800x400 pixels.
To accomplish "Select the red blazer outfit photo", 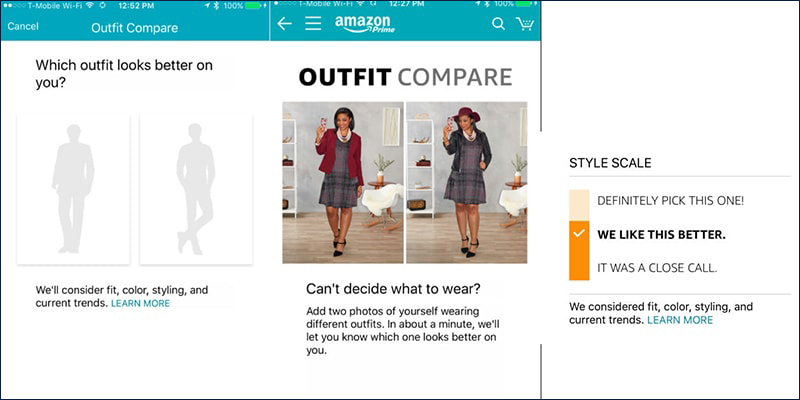I will tap(342, 182).
